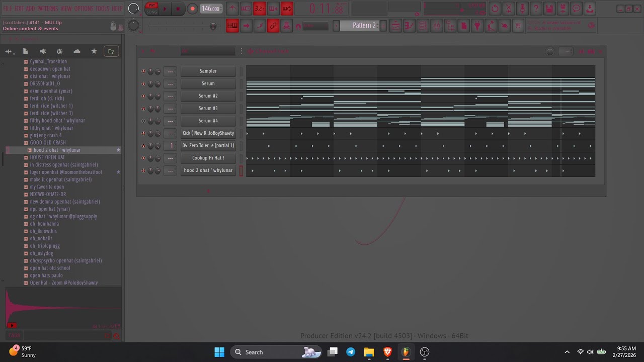Toggle blend recording overdub button
Image resolution: width=644 pixels, height=362 pixels.
pyautogui.click(x=273, y=9)
